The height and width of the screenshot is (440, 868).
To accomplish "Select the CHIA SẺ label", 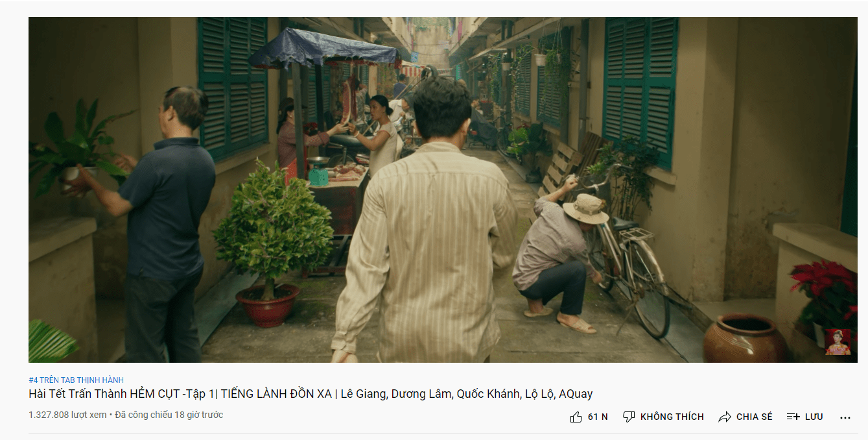I will click(x=754, y=417).
